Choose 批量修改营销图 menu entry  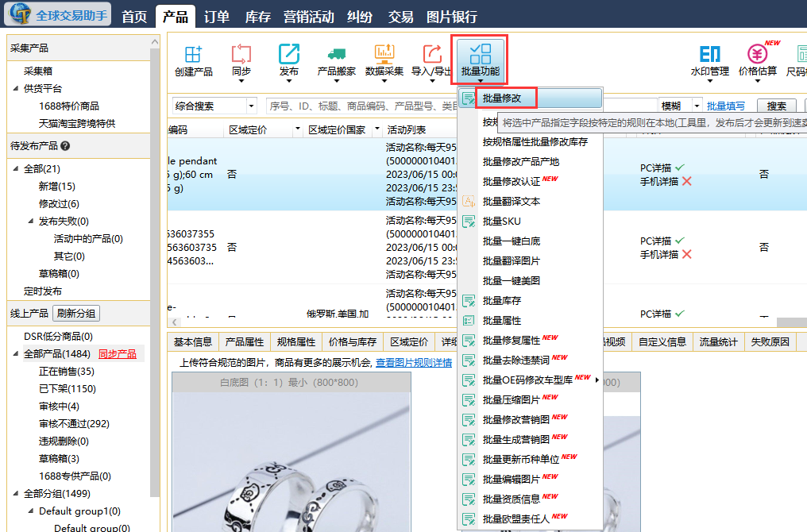tap(515, 420)
